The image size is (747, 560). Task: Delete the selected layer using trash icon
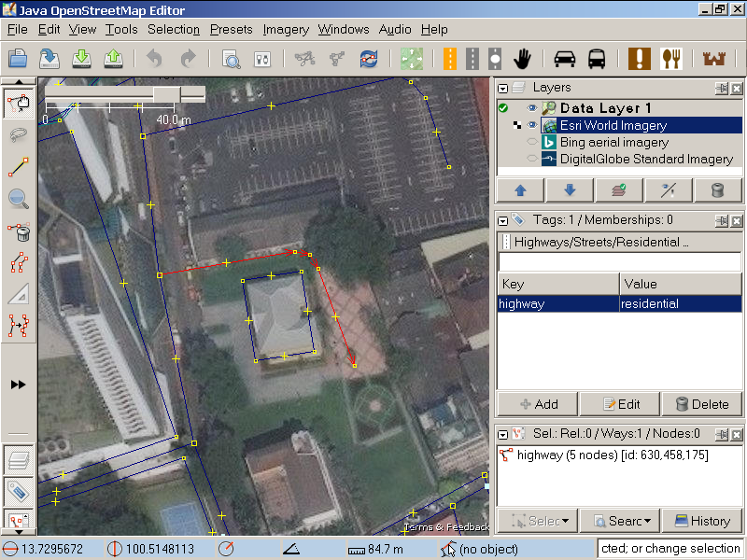click(717, 190)
